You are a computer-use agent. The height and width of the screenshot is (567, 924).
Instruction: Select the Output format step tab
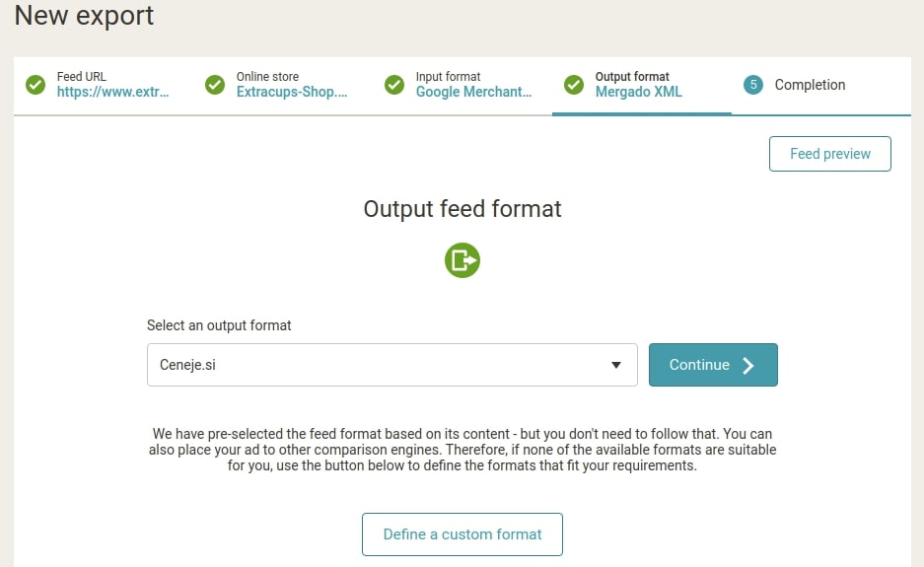click(x=642, y=86)
